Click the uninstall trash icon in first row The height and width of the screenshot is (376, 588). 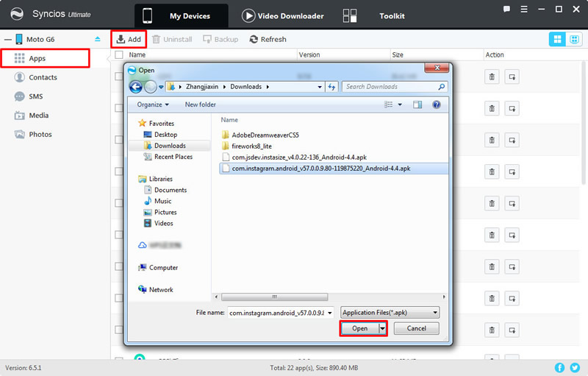click(492, 77)
